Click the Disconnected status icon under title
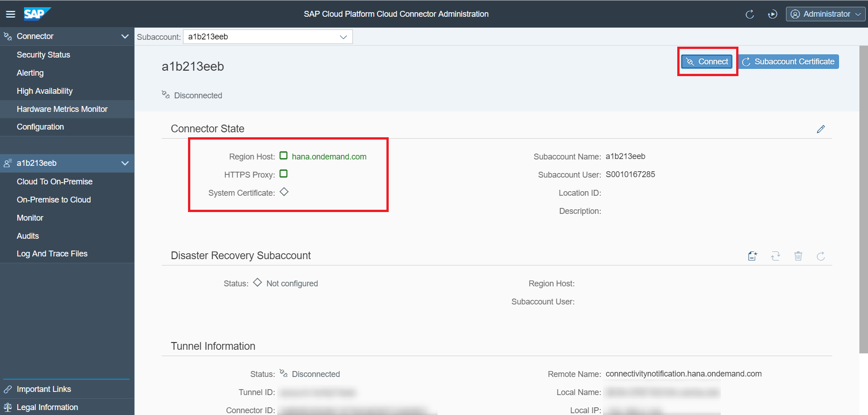 pos(166,95)
